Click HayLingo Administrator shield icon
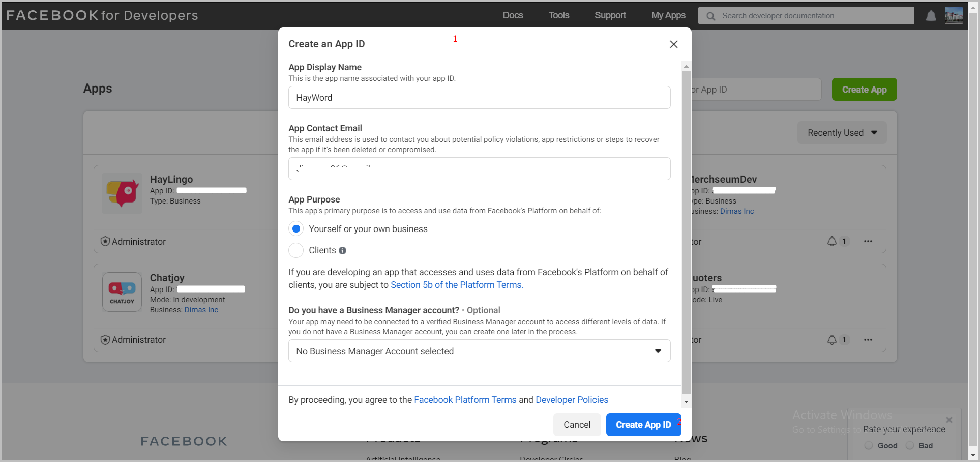Viewport: 980px width, 462px height. (x=105, y=241)
